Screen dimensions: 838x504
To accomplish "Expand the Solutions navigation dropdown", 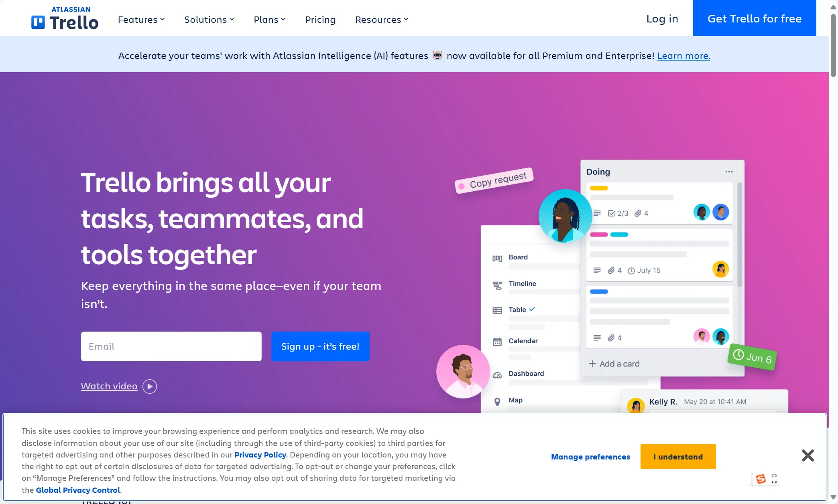I will click(x=209, y=19).
